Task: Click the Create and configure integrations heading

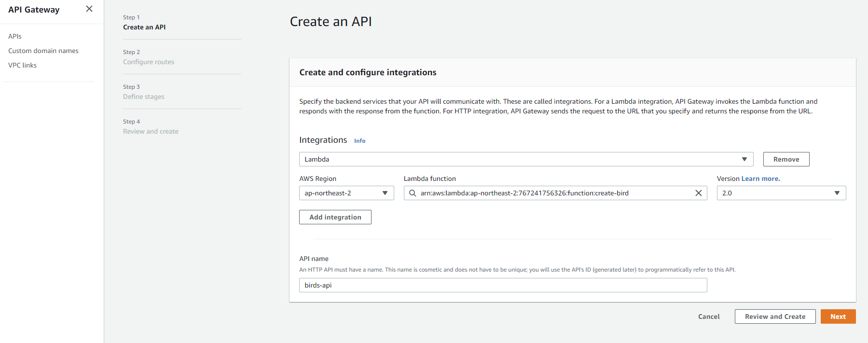Action: click(x=368, y=72)
